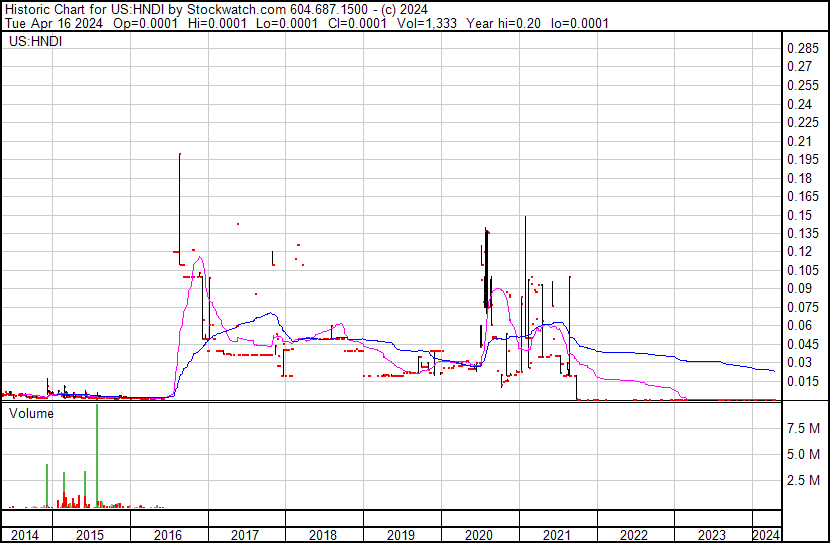The height and width of the screenshot is (543, 830).
Task: Select the 2021 year on time axis
Action: (x=557, y=535)
